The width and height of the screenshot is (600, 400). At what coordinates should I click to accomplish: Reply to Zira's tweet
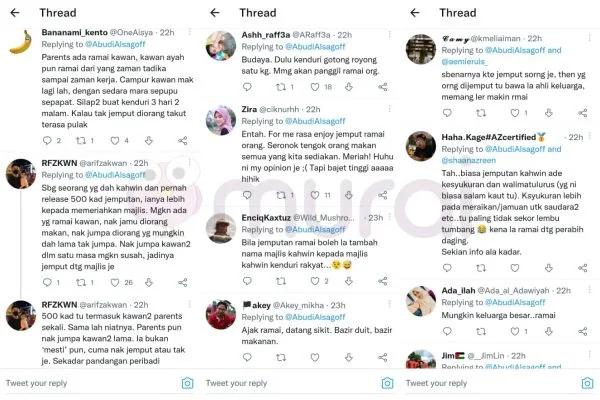pyautogui.click(x=247, y=195)
